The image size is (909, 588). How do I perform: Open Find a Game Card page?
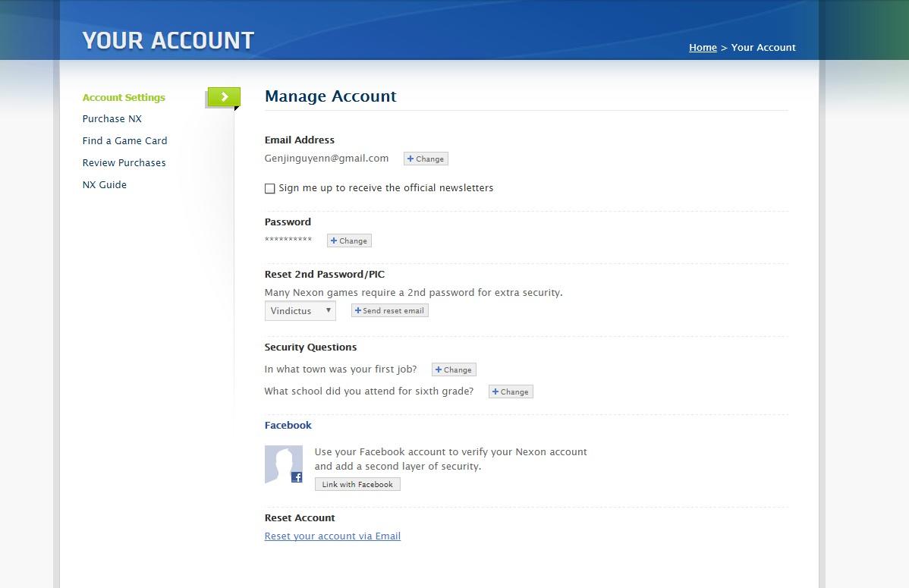click(x=124, y=141)
